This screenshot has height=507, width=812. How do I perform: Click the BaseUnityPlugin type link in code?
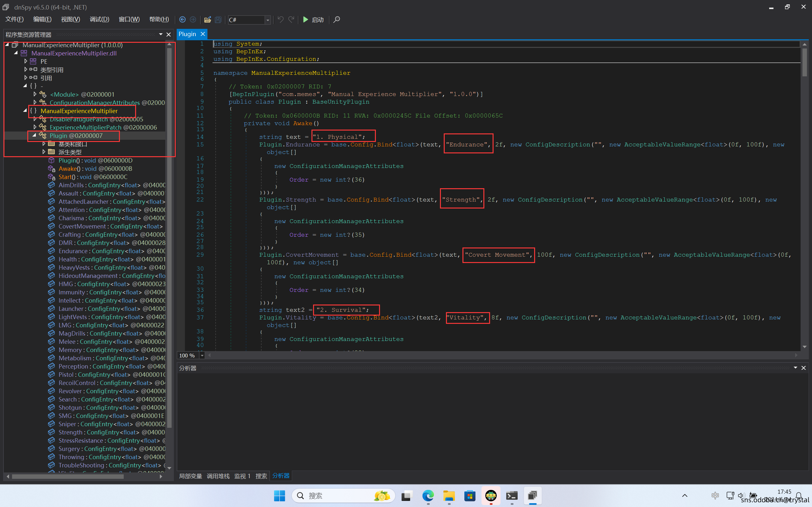click(x=341, y=102)
